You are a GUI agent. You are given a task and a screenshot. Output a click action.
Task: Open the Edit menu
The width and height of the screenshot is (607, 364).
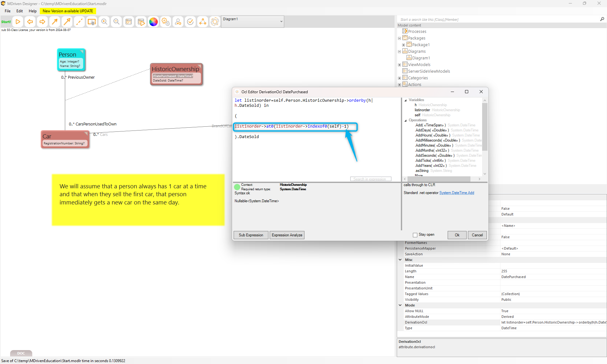(20, 11)
